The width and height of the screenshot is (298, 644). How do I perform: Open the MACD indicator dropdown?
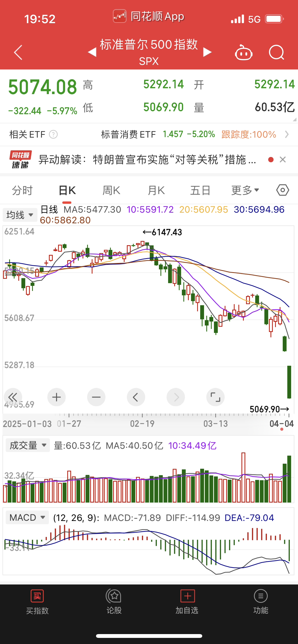(27, 518)
